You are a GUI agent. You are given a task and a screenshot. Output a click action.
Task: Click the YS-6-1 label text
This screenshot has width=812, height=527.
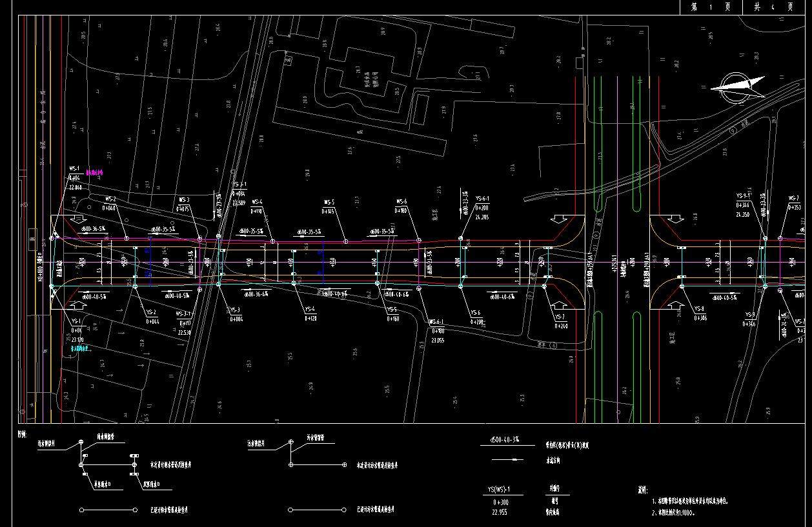point(482,199)
